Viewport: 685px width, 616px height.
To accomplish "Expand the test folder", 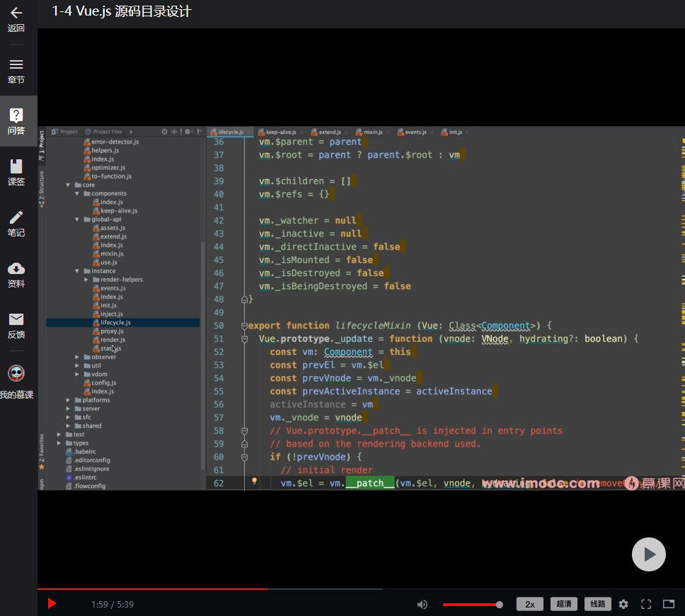I will [59, 434].
